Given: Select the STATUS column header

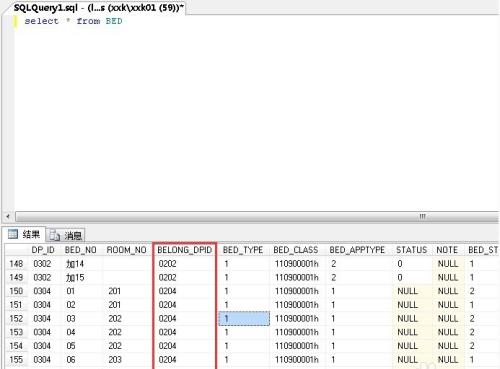Looking at the screenshot, I should [412, 250].
